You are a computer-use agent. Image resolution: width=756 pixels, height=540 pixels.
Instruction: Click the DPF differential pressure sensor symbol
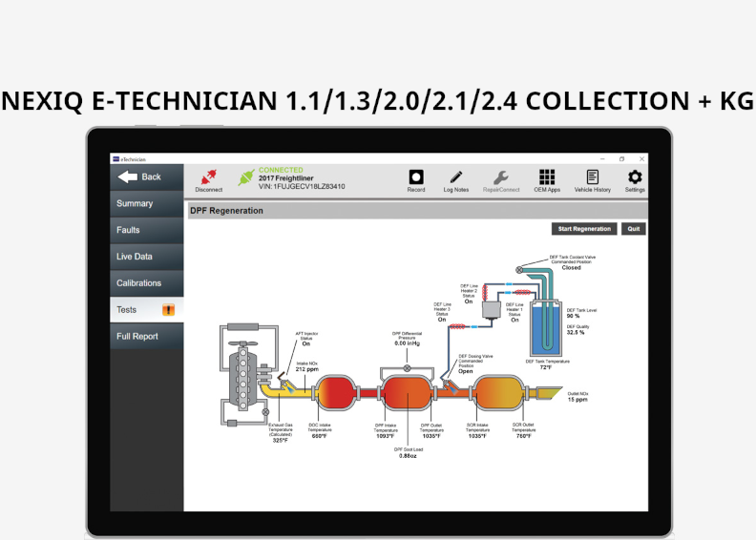(x=407, y=368)
